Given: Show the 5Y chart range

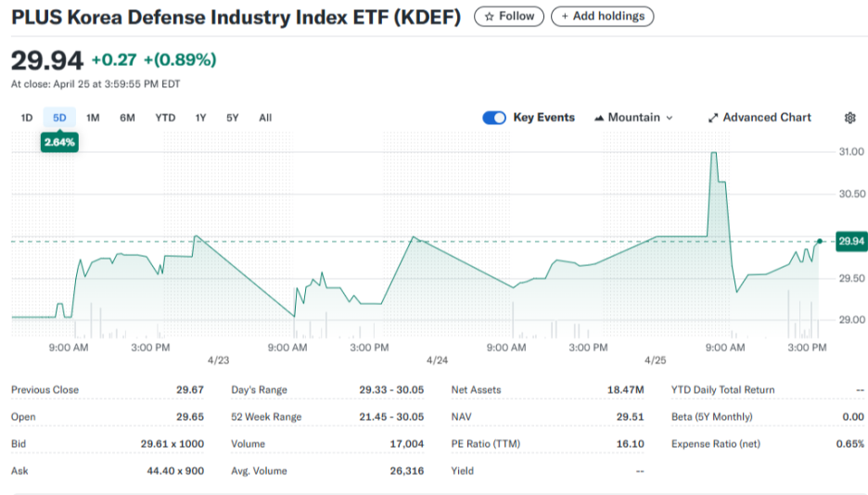Looking at the screenshot, I should pyautogui.click(x=233, y=118).
